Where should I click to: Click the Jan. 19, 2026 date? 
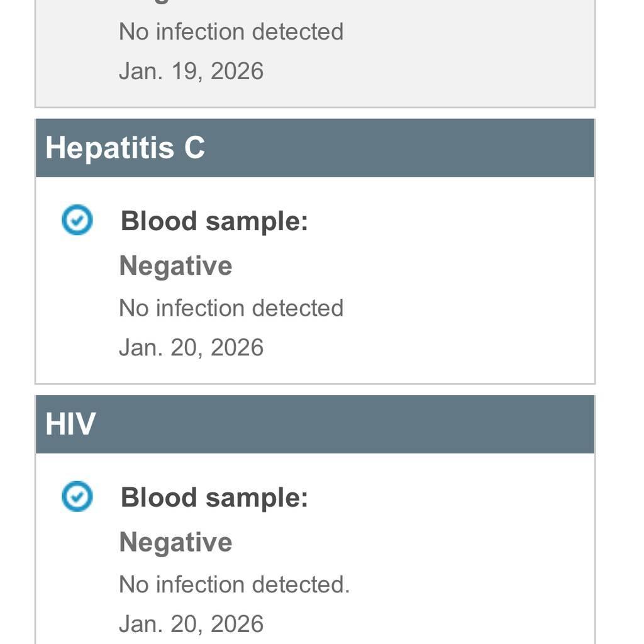click(x=191, y=71)
